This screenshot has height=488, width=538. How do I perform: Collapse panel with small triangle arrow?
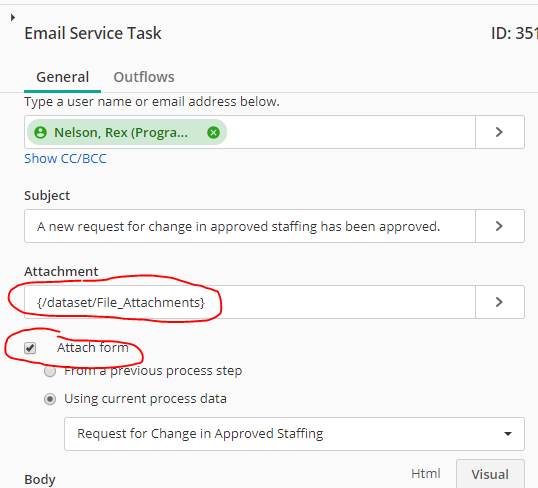click(x=13, y=17)
